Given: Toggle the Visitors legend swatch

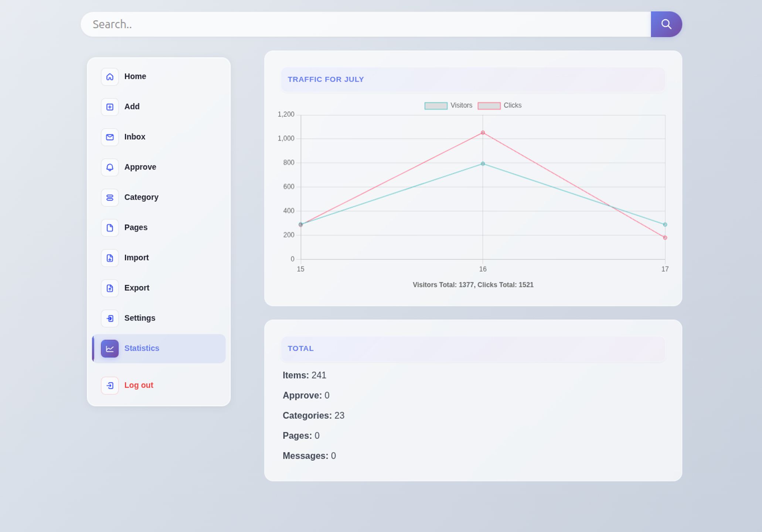Looking at the screenshot, I should pos(436,106).
